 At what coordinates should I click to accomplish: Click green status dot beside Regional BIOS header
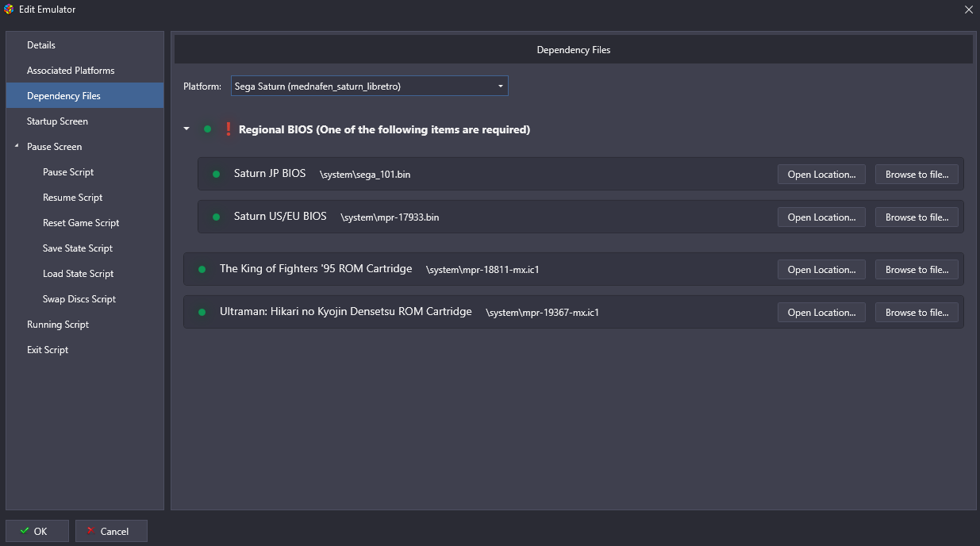tap(208, 129)
